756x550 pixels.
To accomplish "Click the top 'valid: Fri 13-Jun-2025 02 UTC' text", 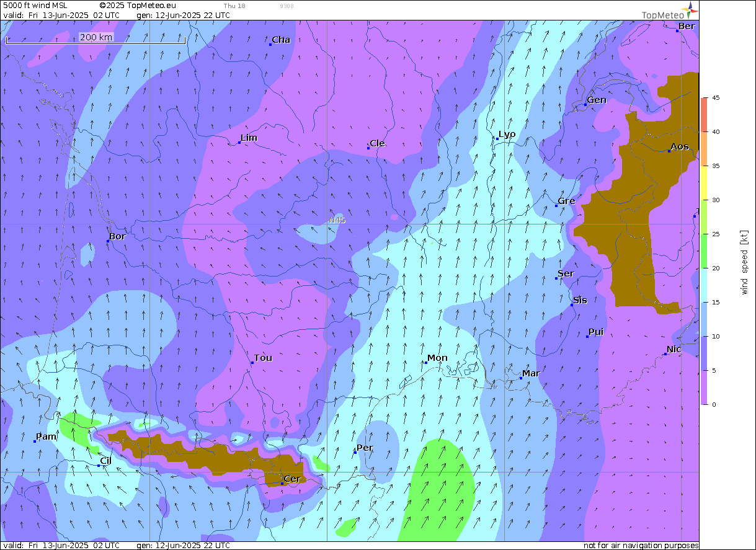I will pyautogui.click(x=61, y=15).
